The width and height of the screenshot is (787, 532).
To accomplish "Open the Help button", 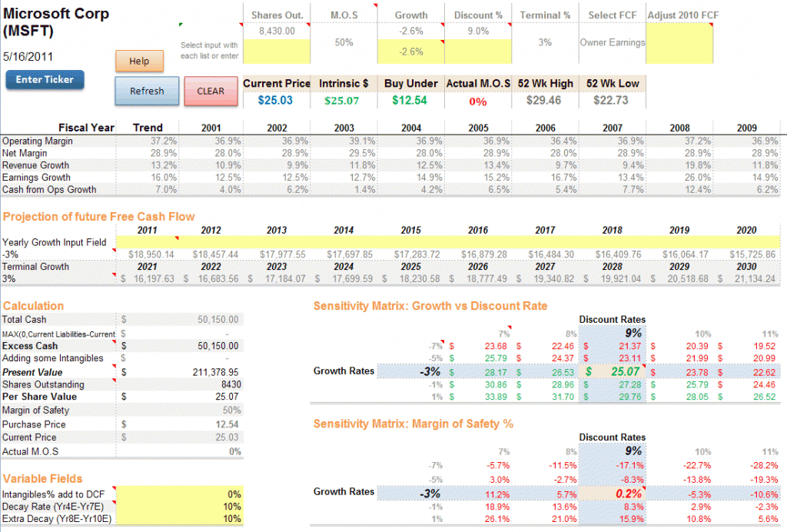I will click(x=139, y=62).
